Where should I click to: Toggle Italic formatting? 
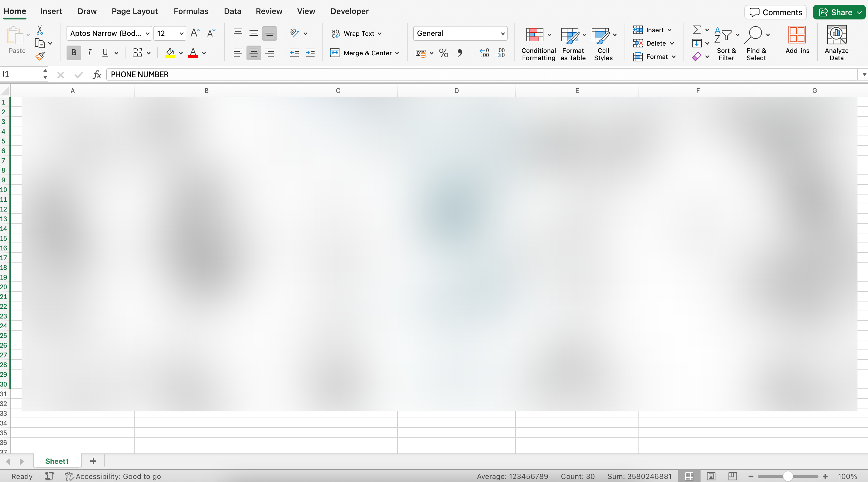pos(89,53)
